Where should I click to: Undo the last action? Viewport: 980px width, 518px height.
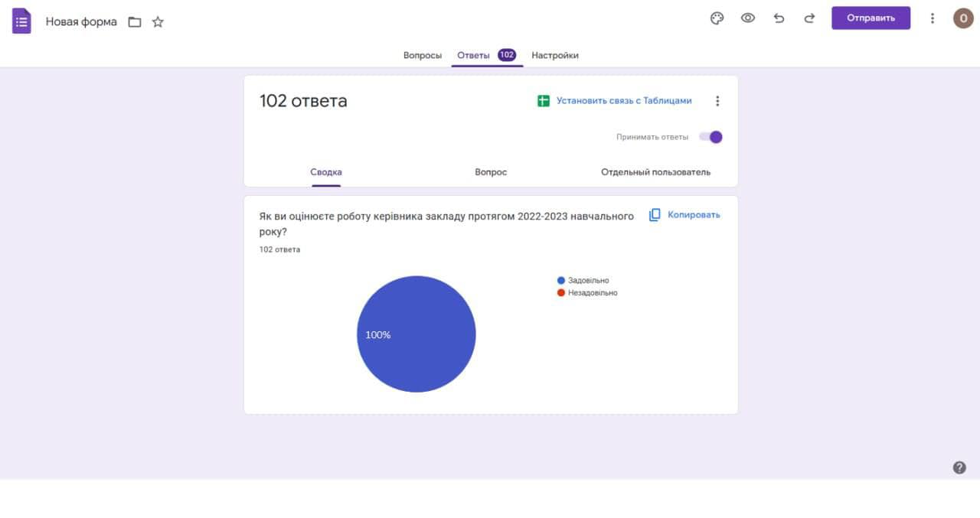tap(779, 18)
